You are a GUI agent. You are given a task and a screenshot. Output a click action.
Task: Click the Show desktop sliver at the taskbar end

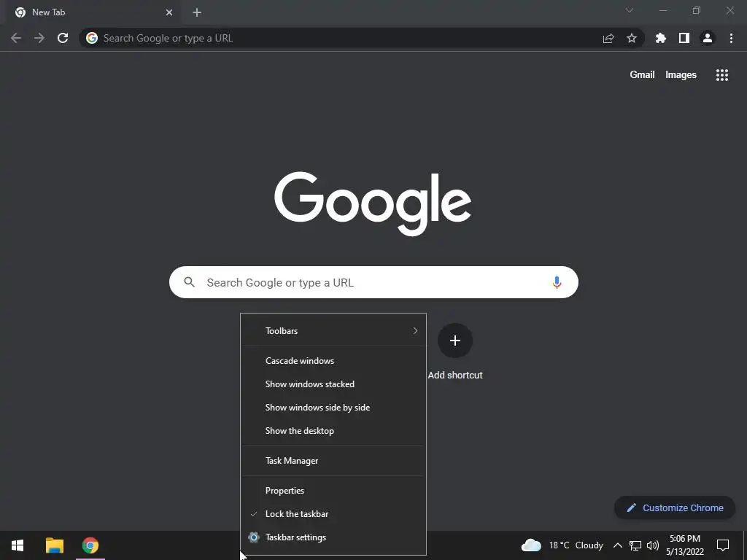click(745, 545)
